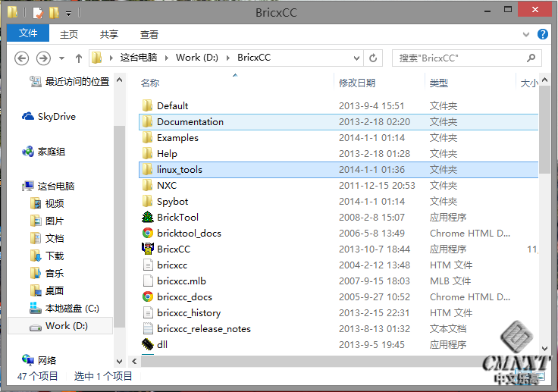Expand breadcrumb arrow after 这台电脑
This screenshot has width=558, height=392.
click(x=167, y=58)
